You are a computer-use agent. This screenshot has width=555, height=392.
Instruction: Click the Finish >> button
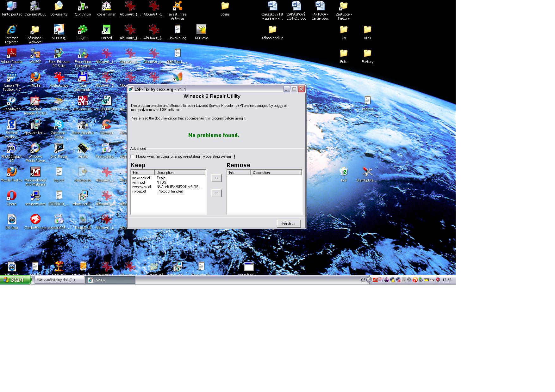289,224
